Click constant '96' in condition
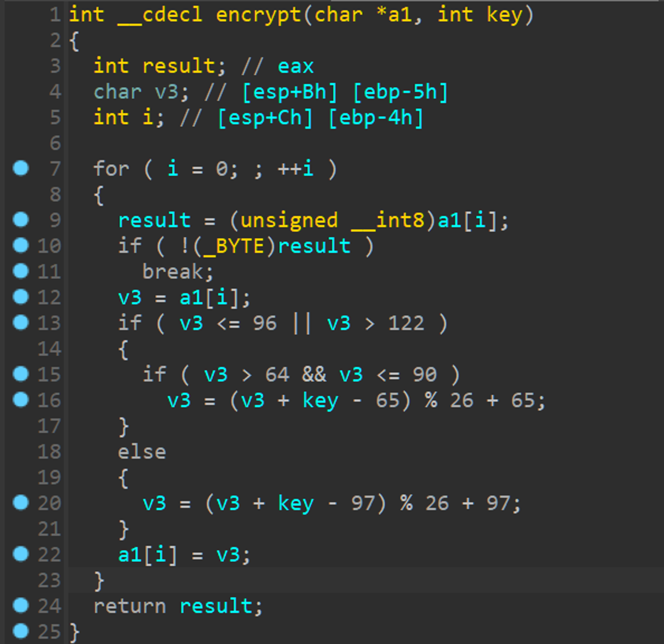The width and height of the screenshot is (664, 644). tap(265, 323)
